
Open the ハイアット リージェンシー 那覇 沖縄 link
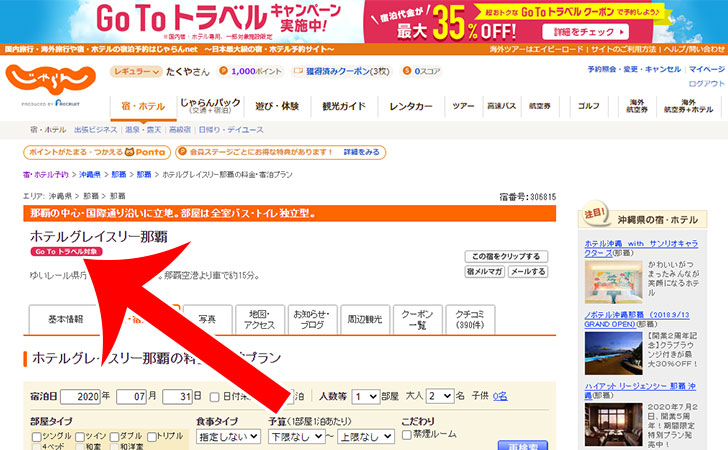point(640,391)
